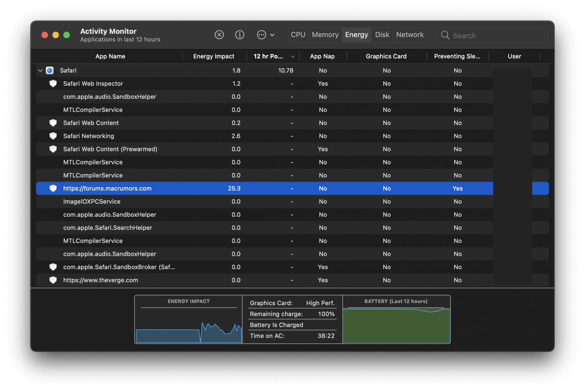Click the Graphics Card High Perf. label
The height and width of the screenshot is (392, 585).
point(292,303)
